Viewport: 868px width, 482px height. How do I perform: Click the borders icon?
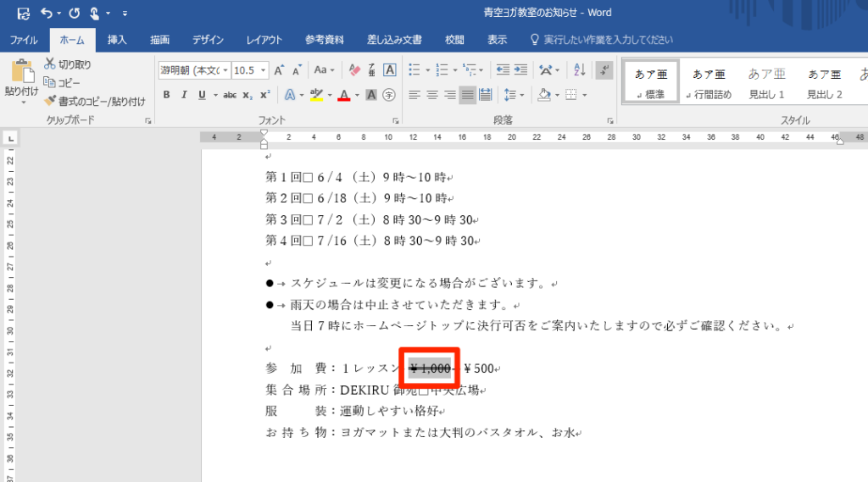(x=571, y=95)
